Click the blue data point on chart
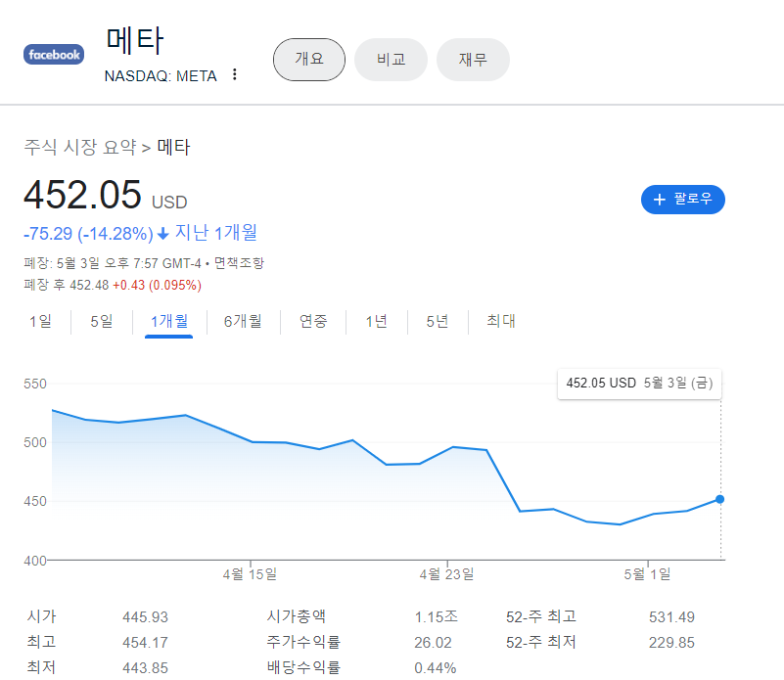 click(x=720, y=499)
